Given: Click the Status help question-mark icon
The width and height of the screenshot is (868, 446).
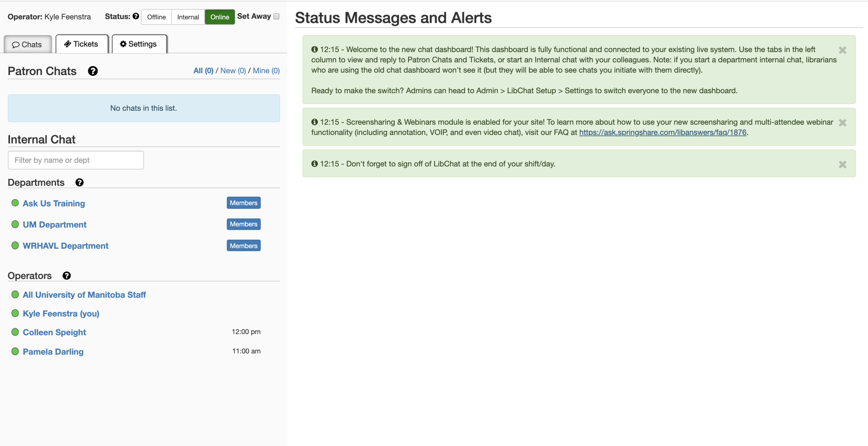Looking at the screenshot, I should pyautogui.click(x=136, y=16).
